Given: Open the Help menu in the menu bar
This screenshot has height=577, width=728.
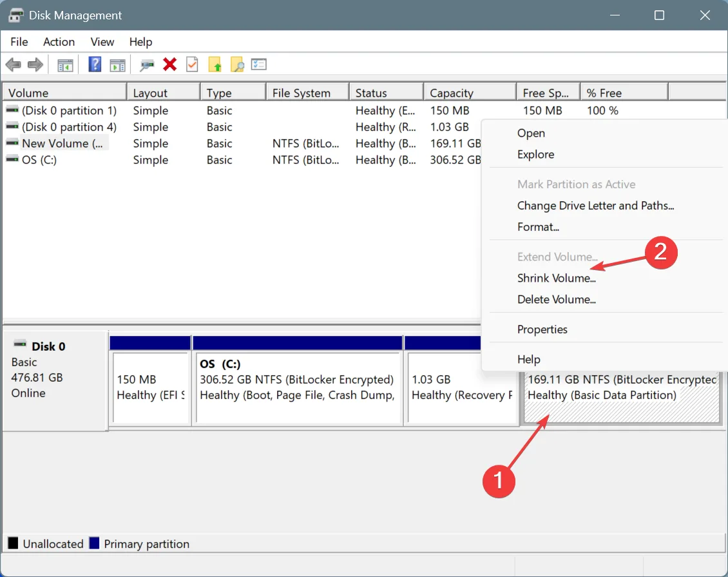Looking at the screenshot, I should click(x=140, y=42).
